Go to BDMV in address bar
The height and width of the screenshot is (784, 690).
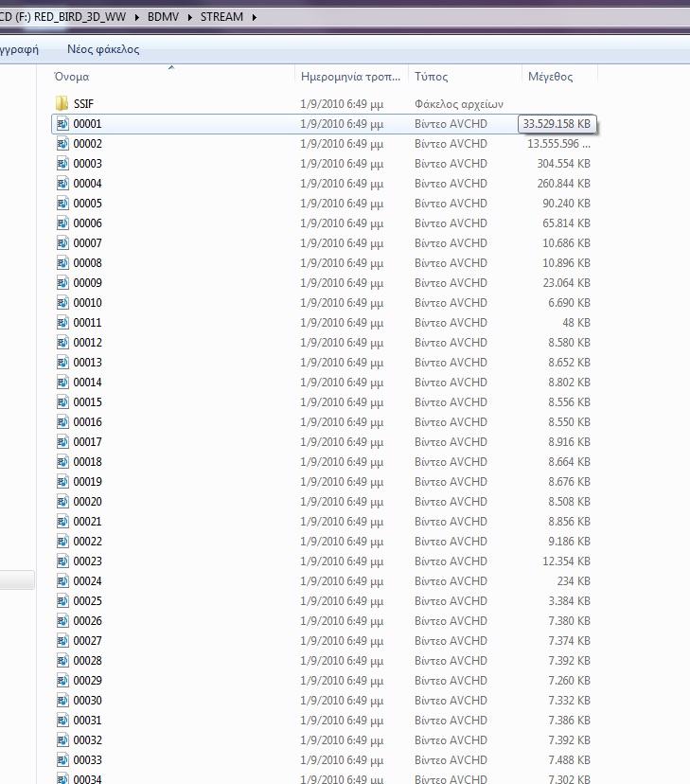tap(163, 16)
